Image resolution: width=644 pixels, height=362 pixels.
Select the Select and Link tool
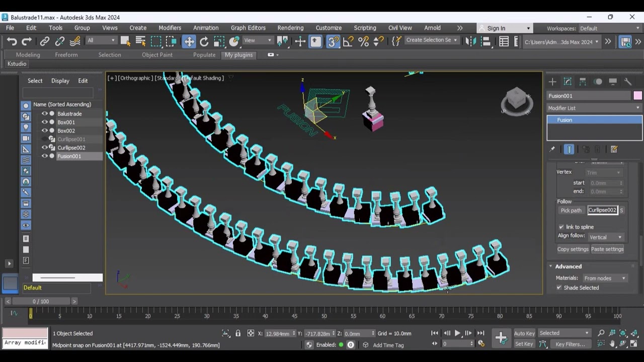point(45,42)
